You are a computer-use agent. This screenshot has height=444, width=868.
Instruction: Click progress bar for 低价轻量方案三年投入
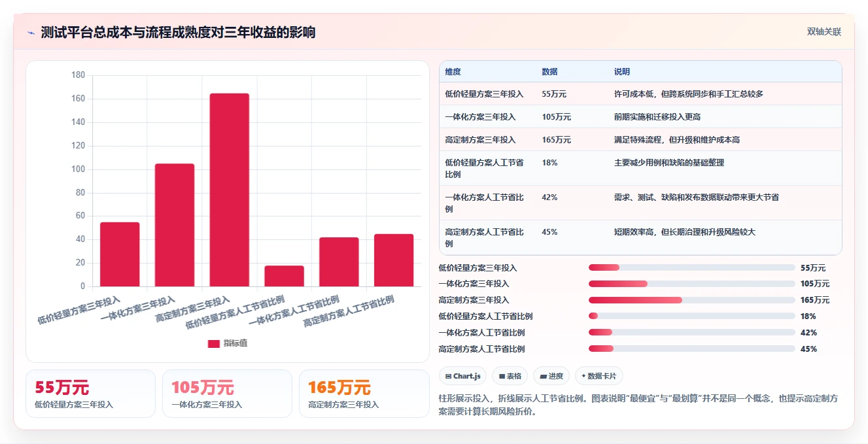click(692, 267)
